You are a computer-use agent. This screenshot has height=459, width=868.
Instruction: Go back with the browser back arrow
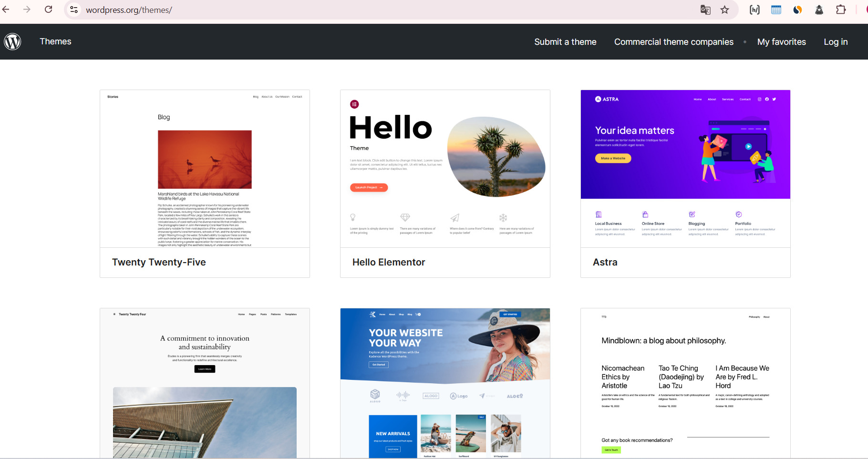(x=6, y=10)
